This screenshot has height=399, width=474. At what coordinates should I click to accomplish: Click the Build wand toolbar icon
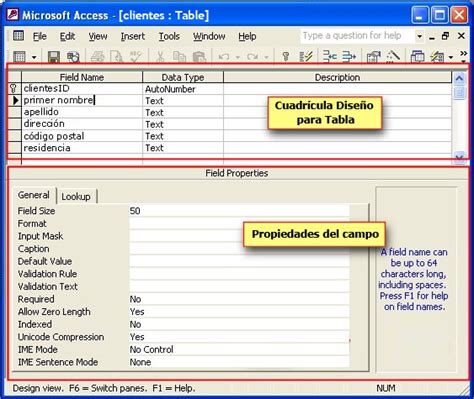pyautogui.click(x=393, y=57)
